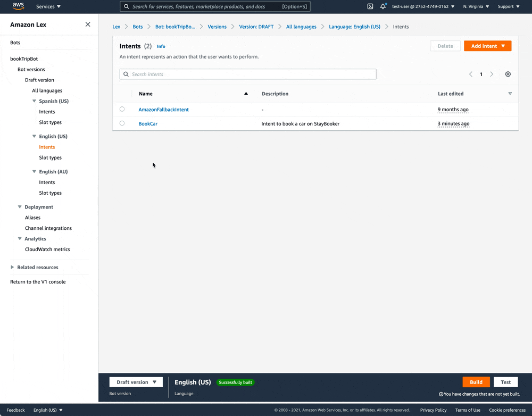
Task: Click the Lex breadcrumb link
Action: pos(117,27)
